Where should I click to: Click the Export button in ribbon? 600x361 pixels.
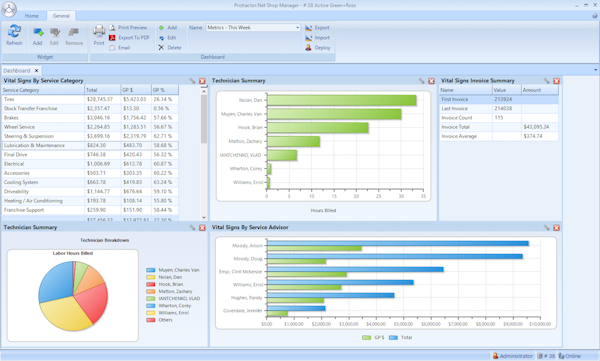click(317, 28)
